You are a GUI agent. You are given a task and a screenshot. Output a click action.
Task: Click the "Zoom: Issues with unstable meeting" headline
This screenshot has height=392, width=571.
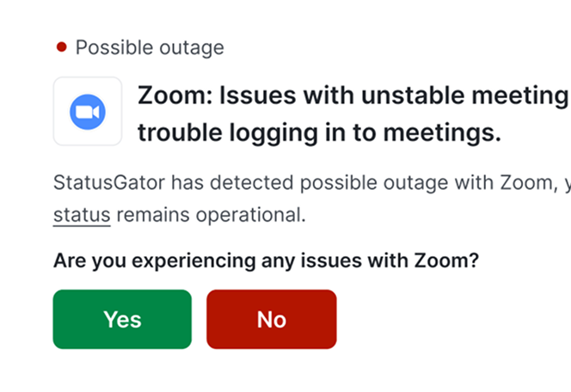coord(353,96)
